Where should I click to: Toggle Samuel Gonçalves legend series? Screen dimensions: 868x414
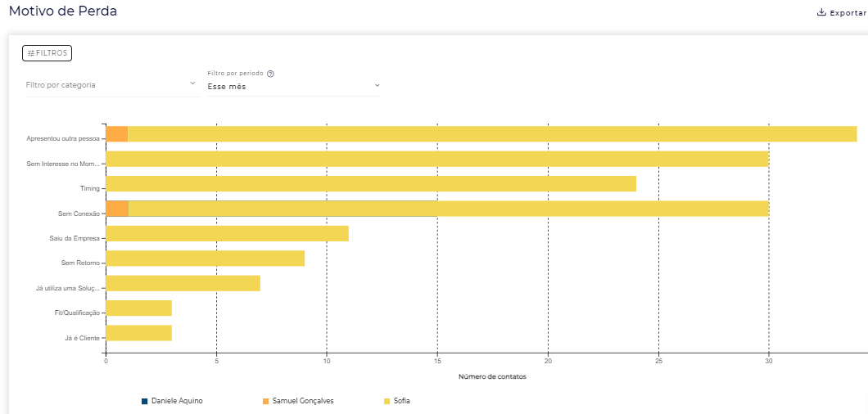tap(302, 401)
